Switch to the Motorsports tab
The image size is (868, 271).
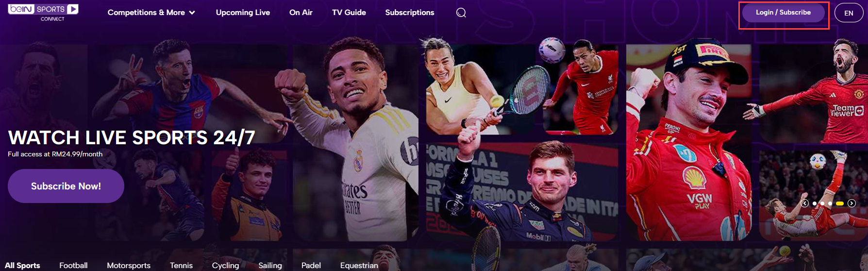pyautogui.click(x=129, y=265)
